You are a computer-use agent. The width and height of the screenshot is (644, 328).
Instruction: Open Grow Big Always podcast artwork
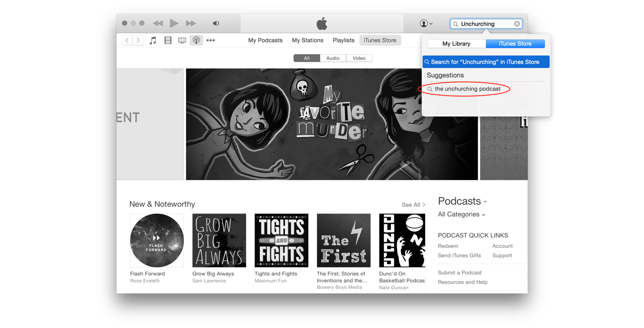[219, 240]
